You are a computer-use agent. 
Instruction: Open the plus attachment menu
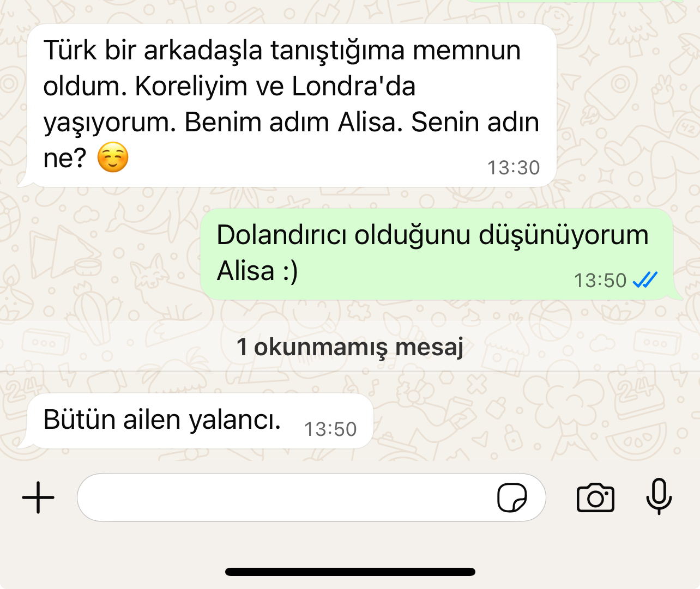tap(38, 497)
